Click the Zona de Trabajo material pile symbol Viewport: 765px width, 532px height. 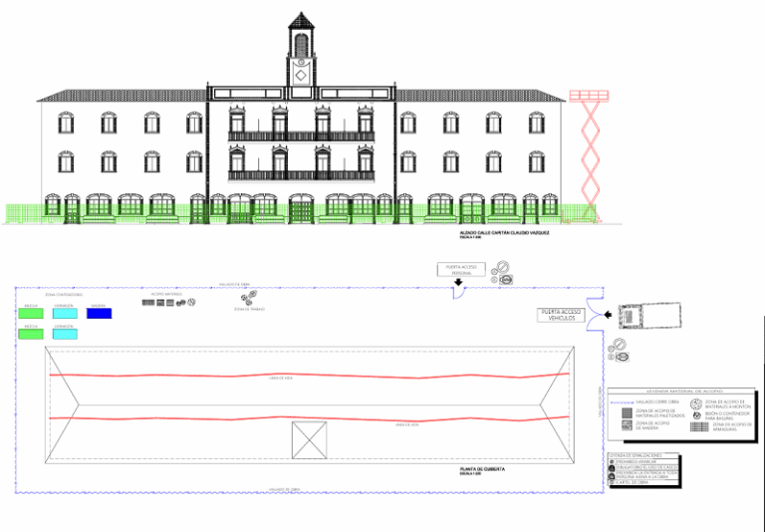pyautogui.click(x=249, y=298)
